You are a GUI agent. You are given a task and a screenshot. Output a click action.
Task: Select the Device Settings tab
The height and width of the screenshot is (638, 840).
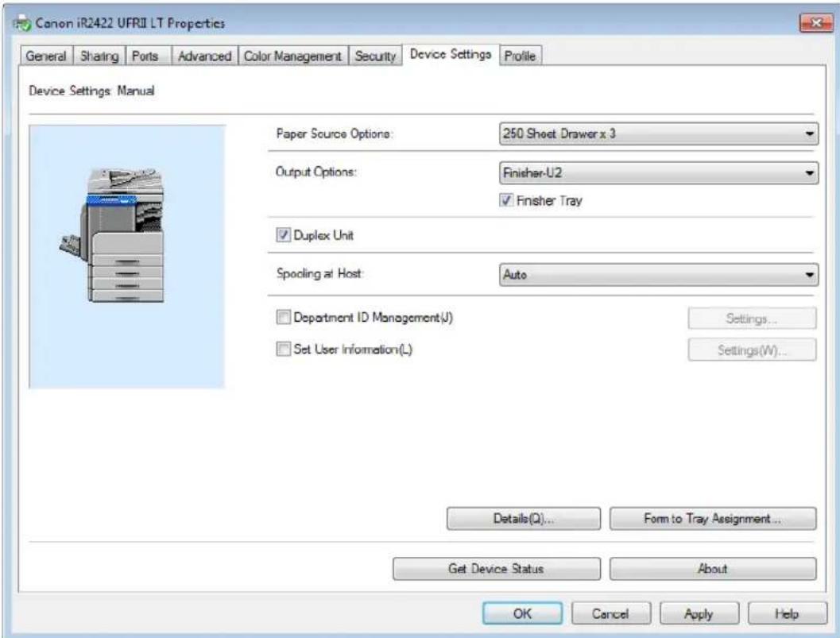point(451,54)
